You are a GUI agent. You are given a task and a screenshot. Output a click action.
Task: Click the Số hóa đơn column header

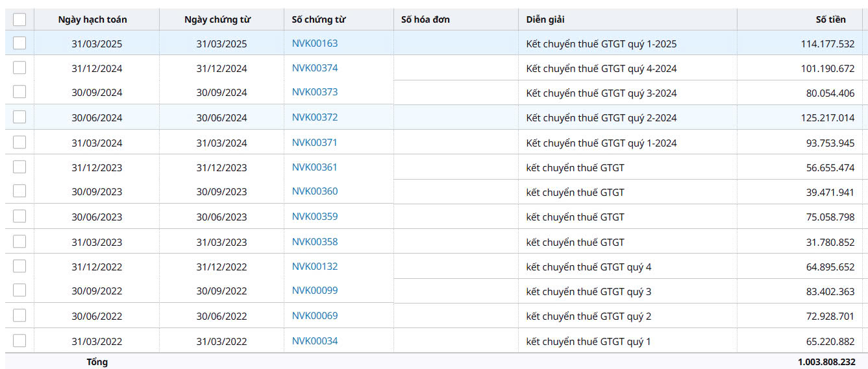425,19
